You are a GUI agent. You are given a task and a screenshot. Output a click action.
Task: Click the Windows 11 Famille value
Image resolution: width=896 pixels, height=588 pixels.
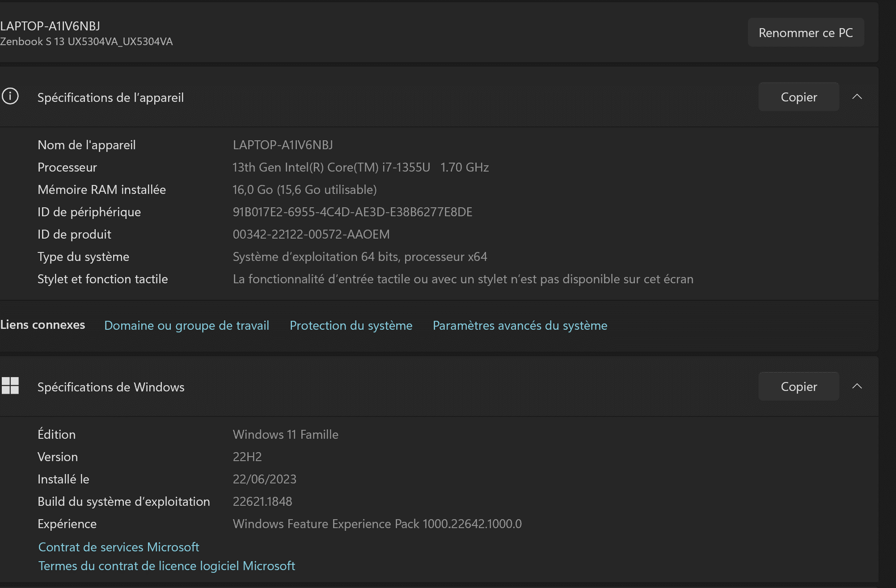coord(285,434)
